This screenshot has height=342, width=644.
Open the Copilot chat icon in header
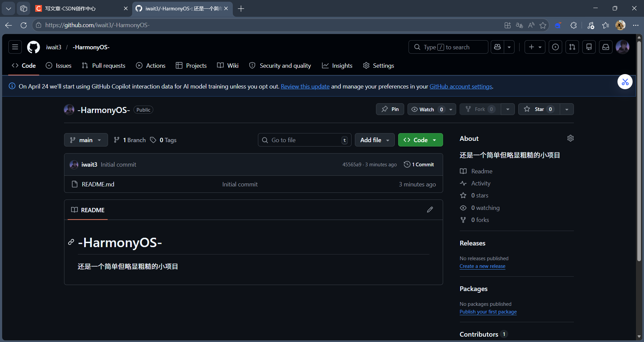497,47
